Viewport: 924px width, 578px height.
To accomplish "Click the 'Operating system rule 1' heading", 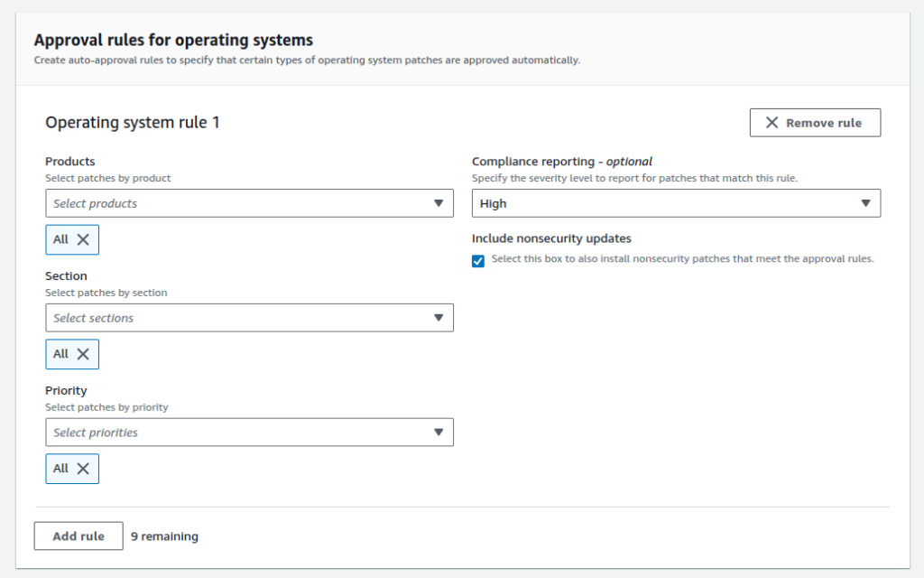I will (x=133, y=123).
